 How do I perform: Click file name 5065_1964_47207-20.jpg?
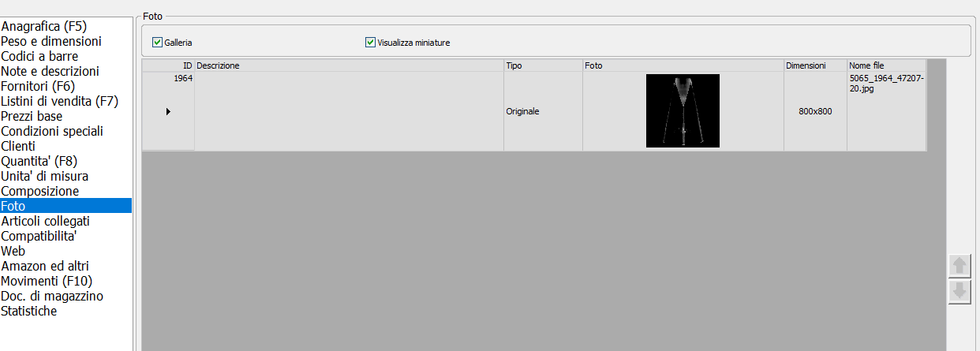[886, 84]
